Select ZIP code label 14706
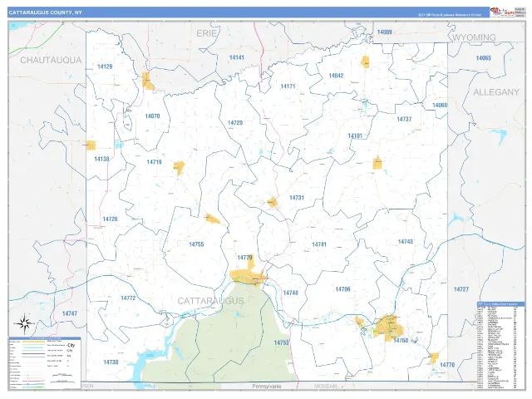532x399 pixels. click(342, 289)
